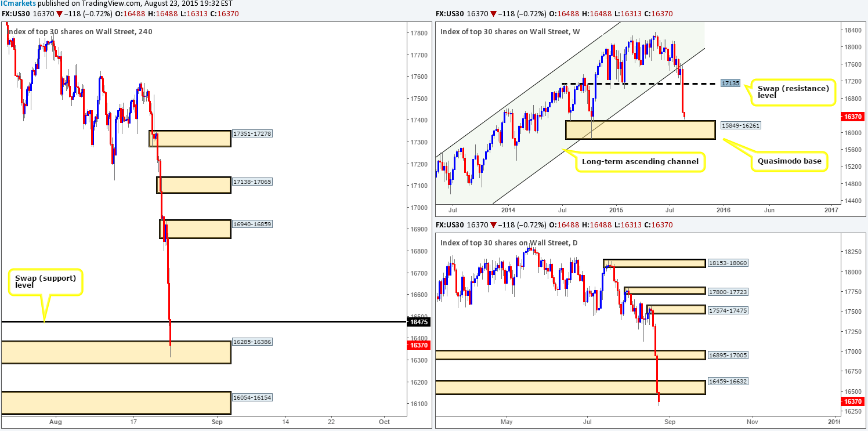Click the down arrow in the 240 chart header
868x431 pixels.
click(x=60, y=14)
